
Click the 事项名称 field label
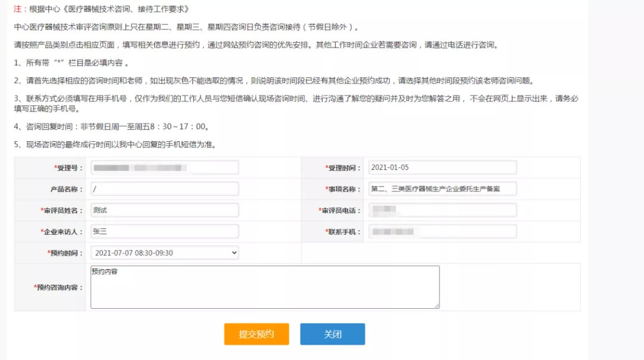(344, 190)
